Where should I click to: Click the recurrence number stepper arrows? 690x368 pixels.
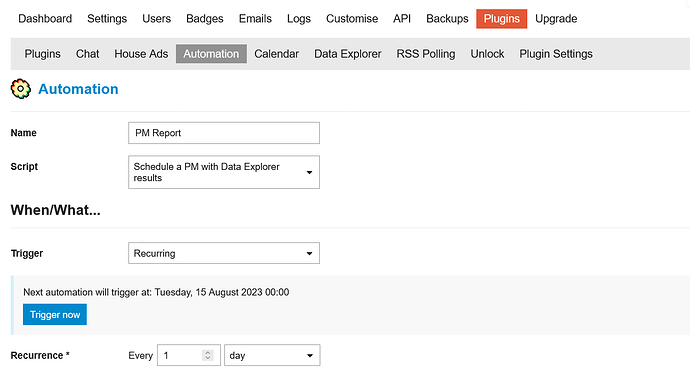[208, 355]
